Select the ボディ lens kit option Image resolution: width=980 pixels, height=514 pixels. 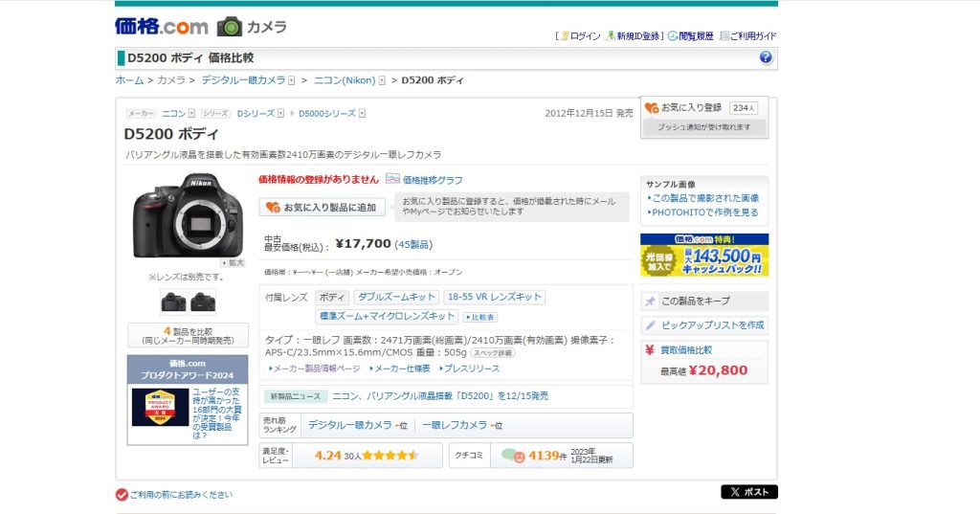click(332, 298)
